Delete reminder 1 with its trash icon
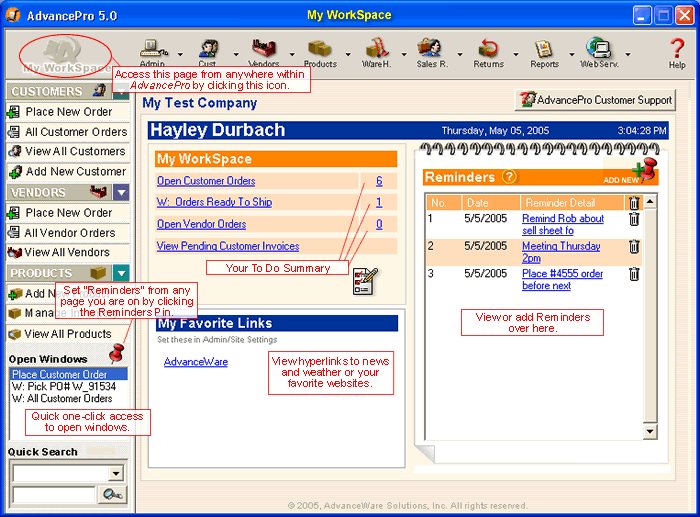 click(x=634, y=219)
